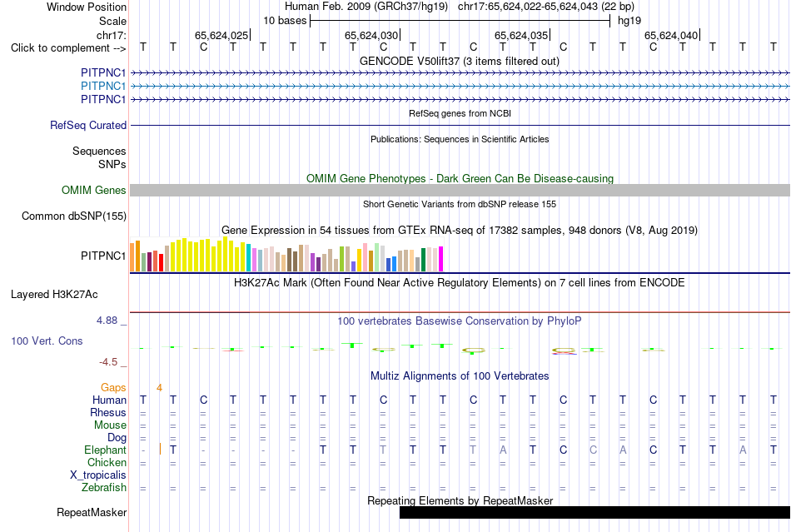Viewport: 791px width, 532px height.
Task: Click 'Click to complement -->' label
Action: click(68, 48)
